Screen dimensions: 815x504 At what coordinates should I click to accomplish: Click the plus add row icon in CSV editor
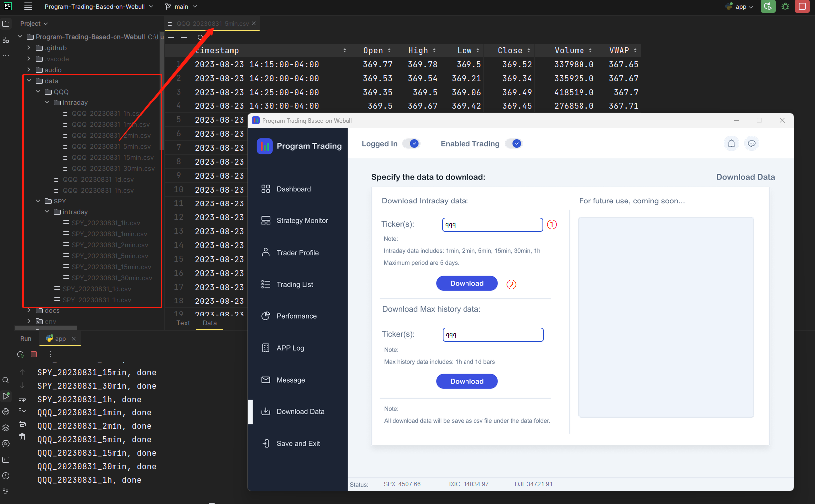[x=171, y=37]
